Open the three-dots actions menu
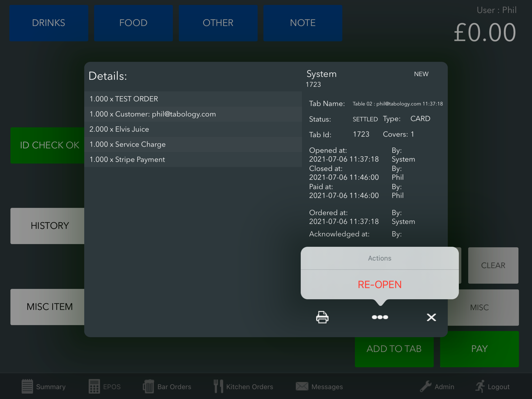This screenshot has width=532, height=399. click(x=380, y=317)
